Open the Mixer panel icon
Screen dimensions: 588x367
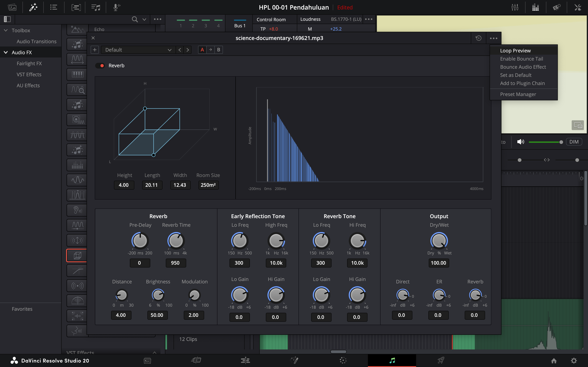tap(515, 7)
